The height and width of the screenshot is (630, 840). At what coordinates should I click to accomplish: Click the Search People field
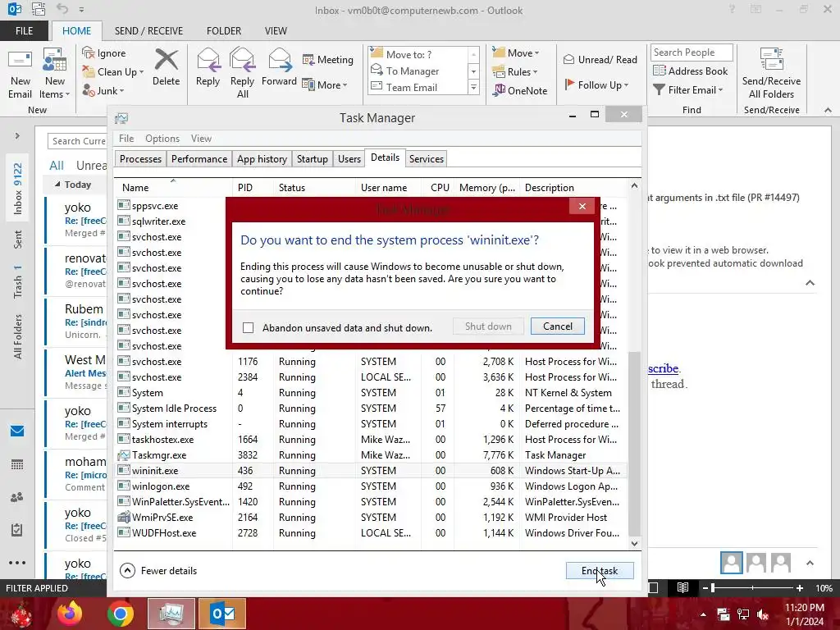[x=691, y=52]
